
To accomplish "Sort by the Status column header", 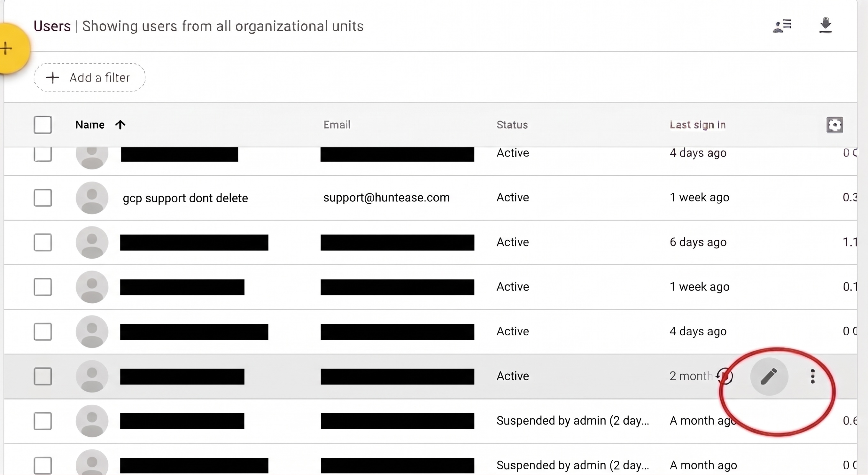I will tap(512, 125).
